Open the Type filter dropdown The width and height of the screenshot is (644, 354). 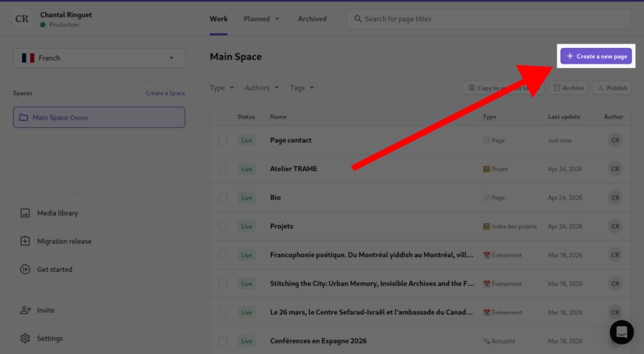222,87
